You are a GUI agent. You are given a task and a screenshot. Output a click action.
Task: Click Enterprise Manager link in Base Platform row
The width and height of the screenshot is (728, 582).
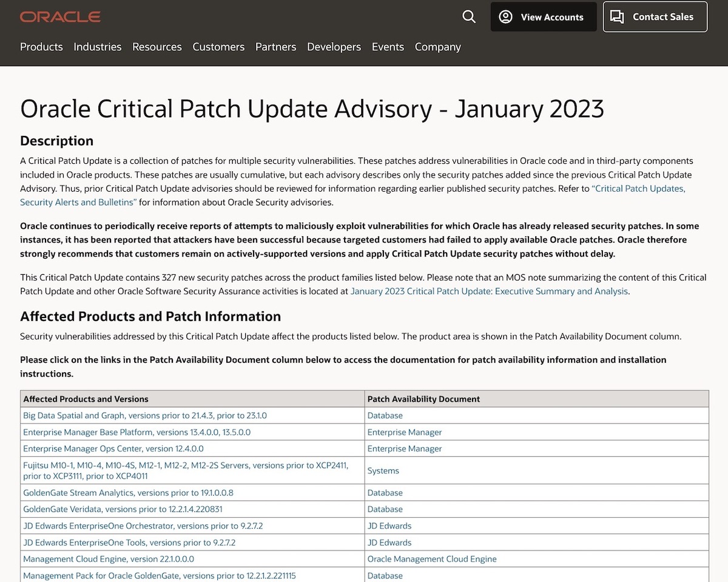click(x=405, y=432)
